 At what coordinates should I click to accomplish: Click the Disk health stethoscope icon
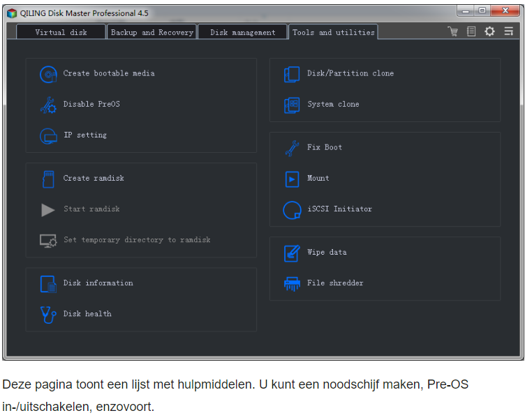(x=48, y=315)
